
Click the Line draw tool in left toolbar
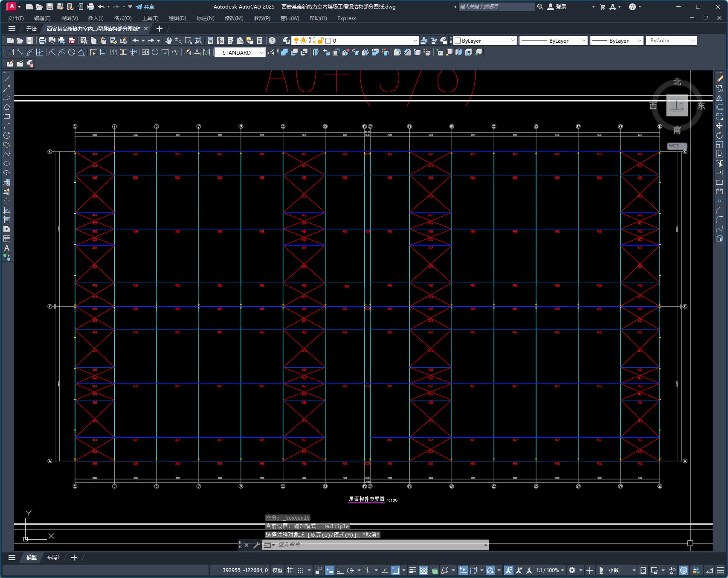[x=7, y=79]
